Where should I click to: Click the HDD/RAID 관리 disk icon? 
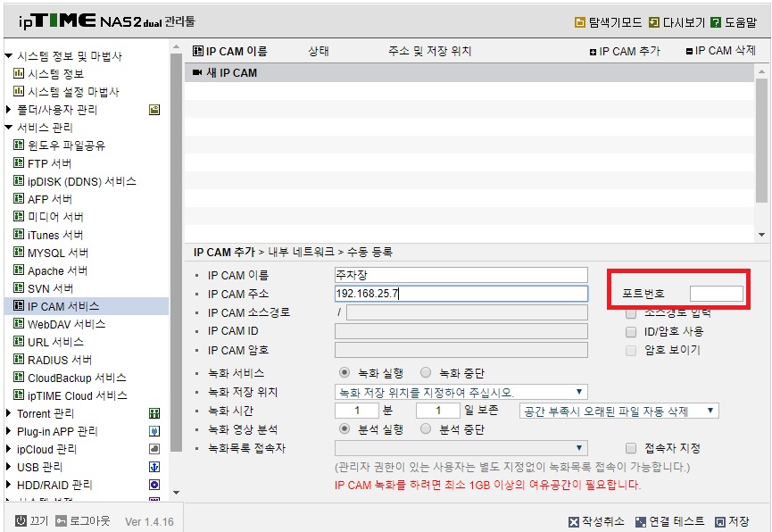(x=154, y=485)
